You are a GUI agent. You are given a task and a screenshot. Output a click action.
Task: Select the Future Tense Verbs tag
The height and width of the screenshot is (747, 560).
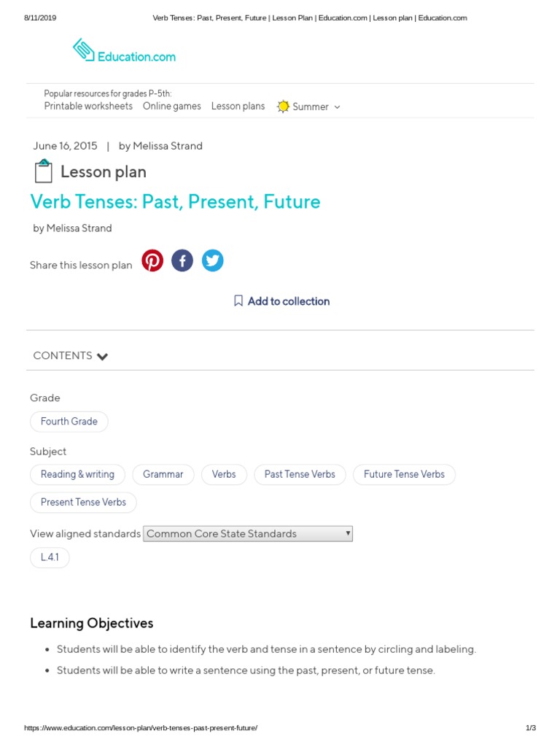[404, 474]
